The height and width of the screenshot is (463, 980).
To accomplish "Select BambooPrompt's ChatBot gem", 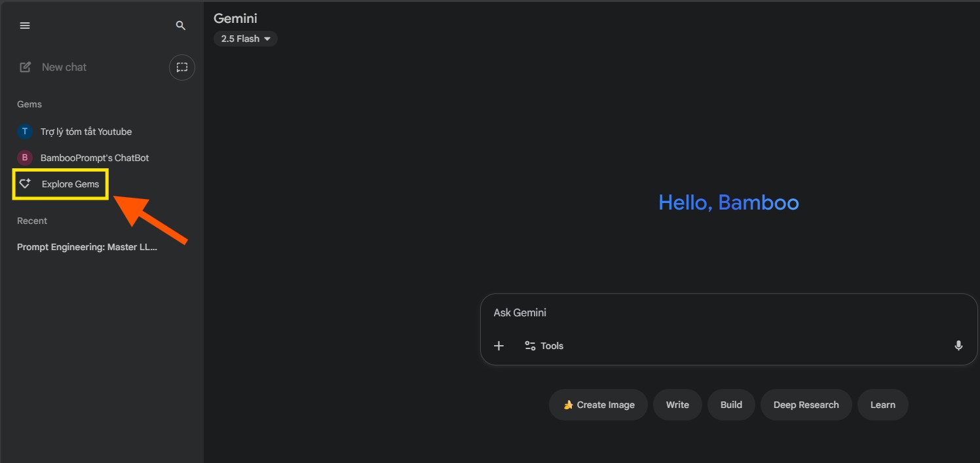I will pos(95,158).
